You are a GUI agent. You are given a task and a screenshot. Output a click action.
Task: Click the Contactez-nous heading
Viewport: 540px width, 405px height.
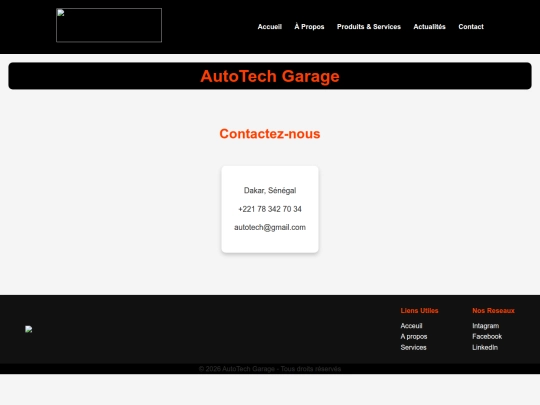[x=270, y=134]
